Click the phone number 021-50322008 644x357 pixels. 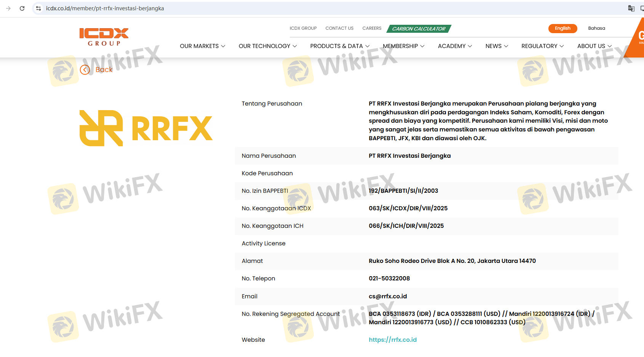pos(389,279)
